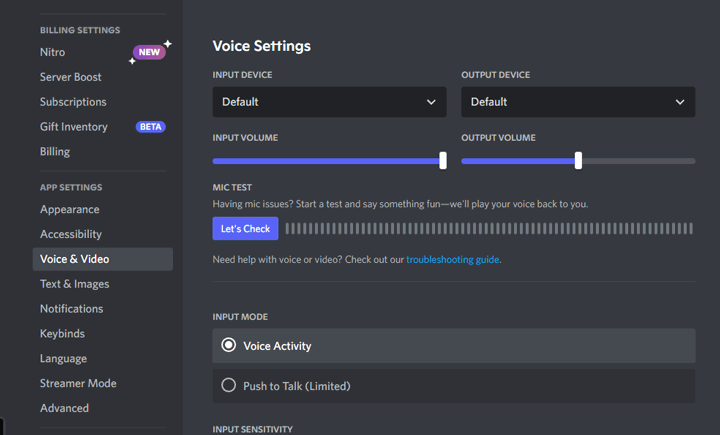The image size is (720, 435).
Task: Open the Input Device Default combo box
Action: [x=329, y=102]
